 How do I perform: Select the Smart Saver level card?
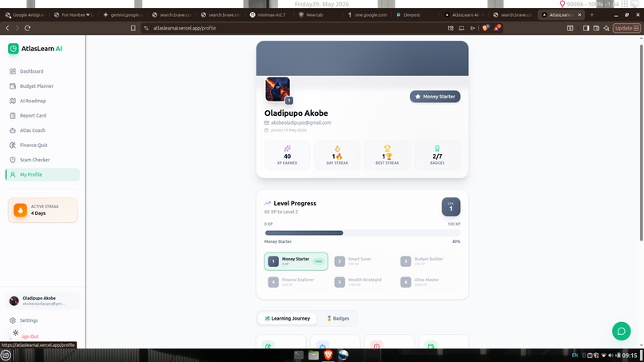tap(362, 261)
